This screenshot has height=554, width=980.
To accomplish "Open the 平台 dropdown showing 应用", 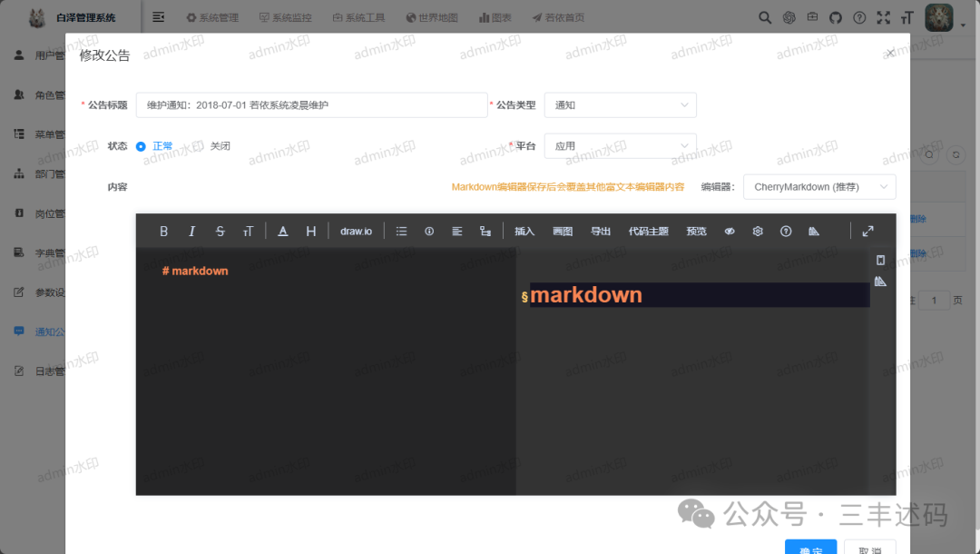I will pyautogui.click(x=620, y=145).
